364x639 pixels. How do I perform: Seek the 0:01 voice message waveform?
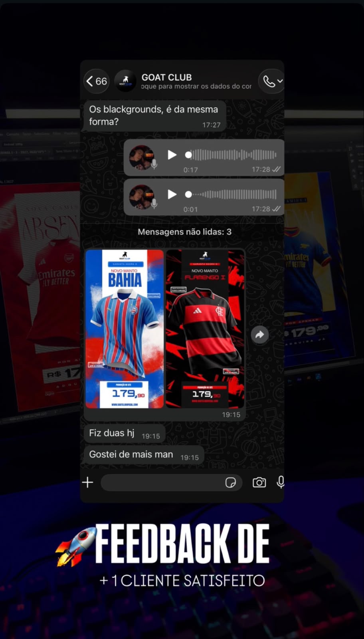pos(231,194)
